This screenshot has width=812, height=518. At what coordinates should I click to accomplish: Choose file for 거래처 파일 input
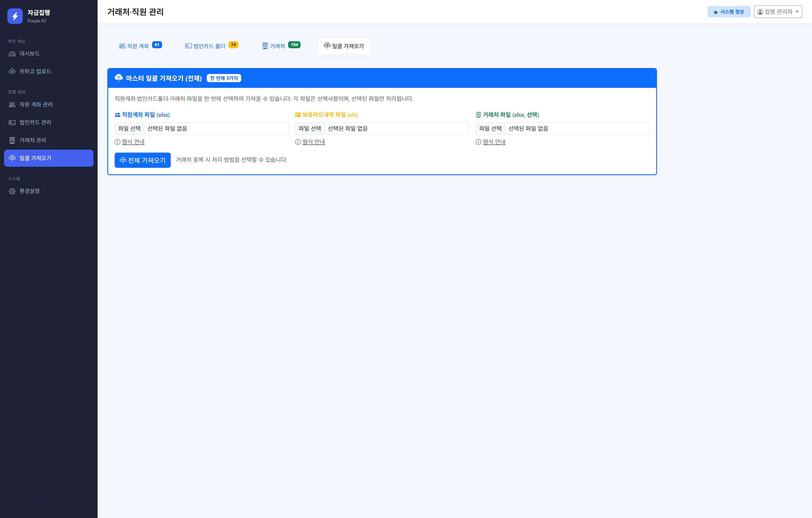tap(490, 128)
